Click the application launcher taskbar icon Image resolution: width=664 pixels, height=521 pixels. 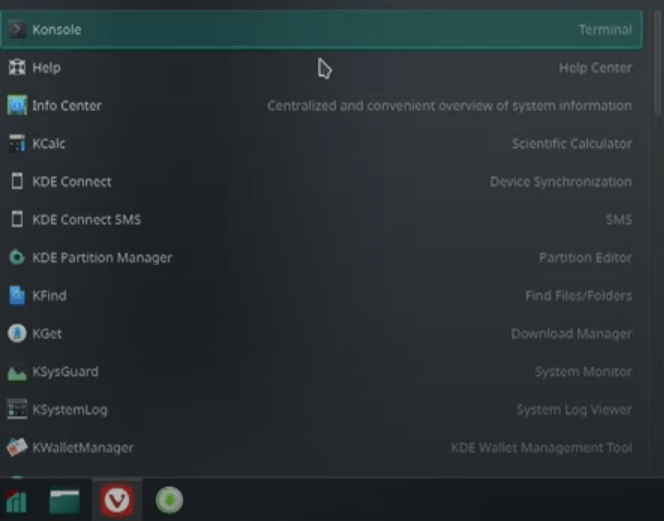(x=16, y=500)
